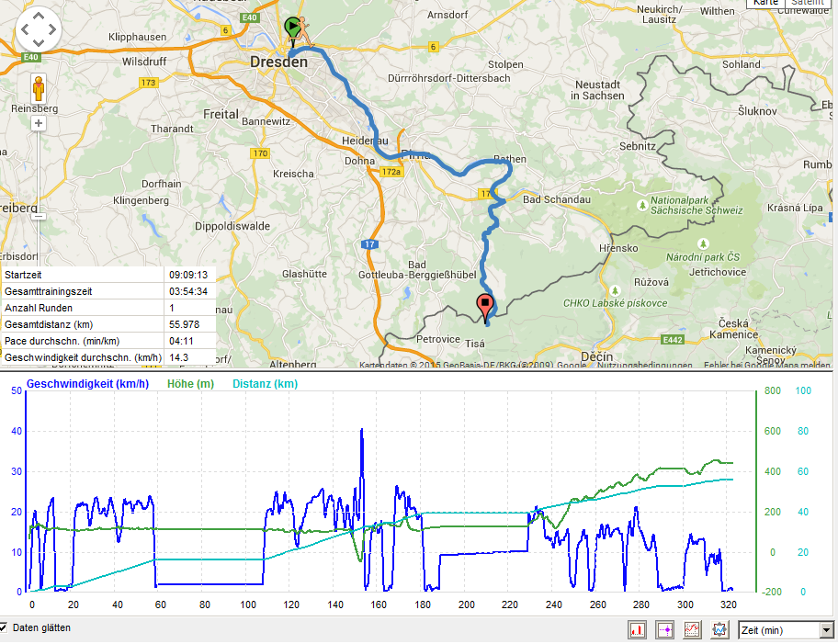This screenshot has height=644, width=838.
Task: Switch the map to the Karte view
Action: (x=765, y=3)
